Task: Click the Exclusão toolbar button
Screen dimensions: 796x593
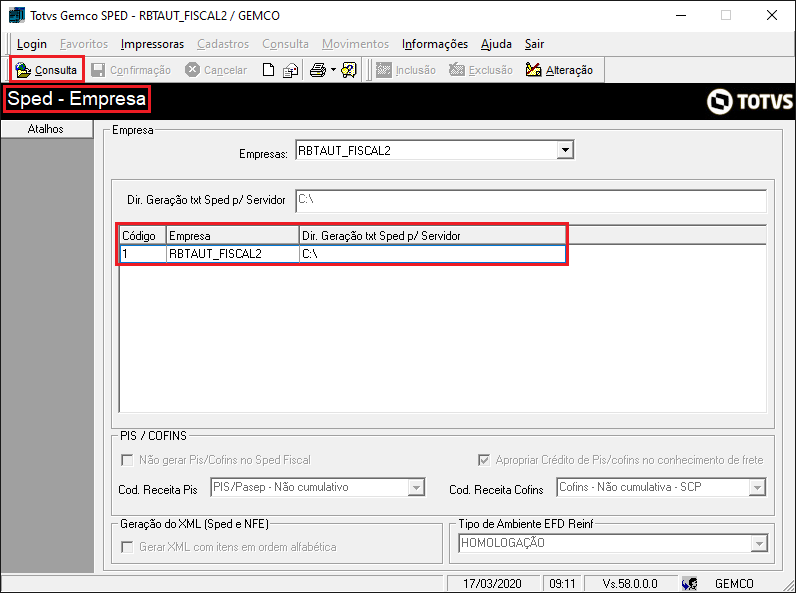Action: (481, 70)
